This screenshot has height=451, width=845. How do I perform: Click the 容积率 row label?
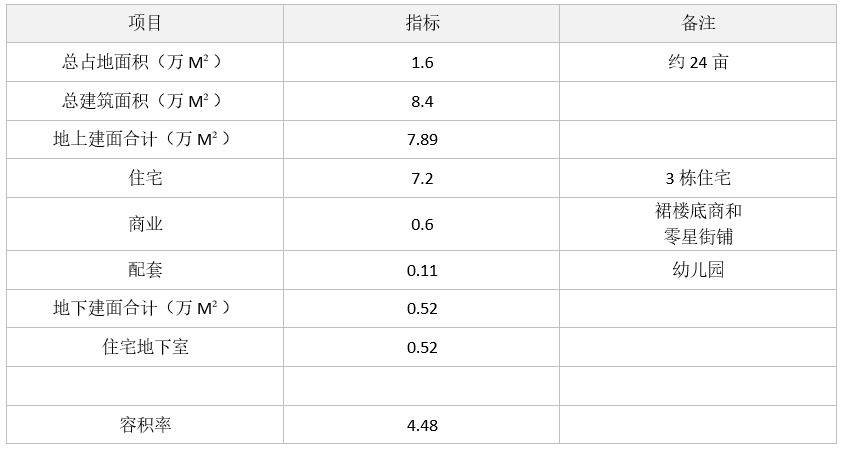[x=145, y=425]
